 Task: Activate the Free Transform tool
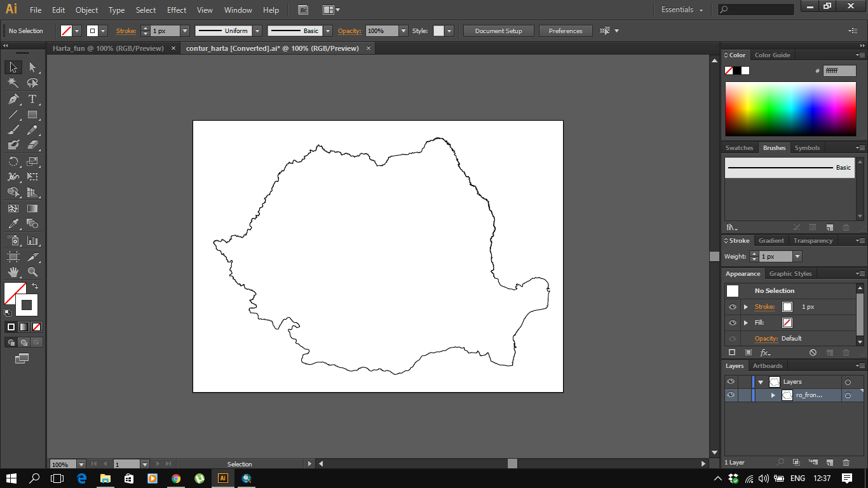(x=32, y=177)
